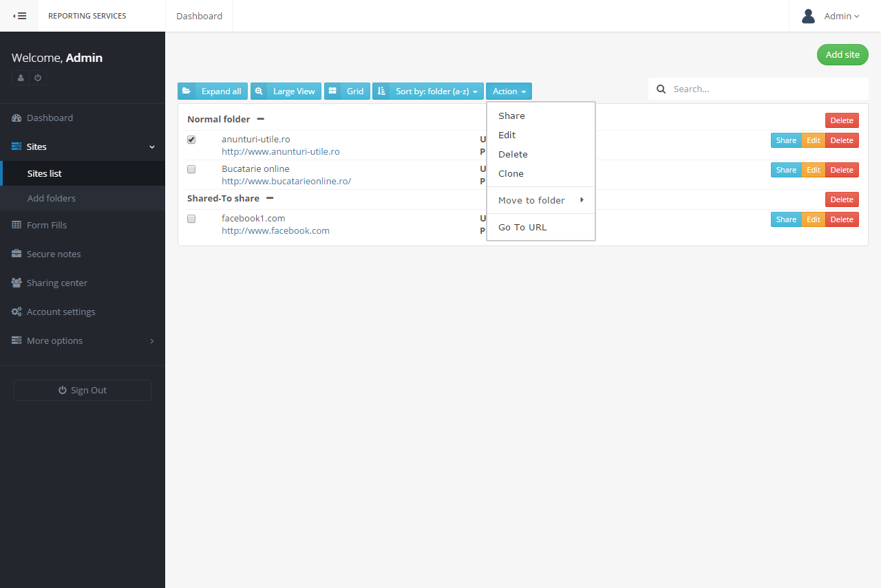This screenshot has height=588, width=881.
Task: Open the http://www.facebook.com link
Action: tap(275, 230)
